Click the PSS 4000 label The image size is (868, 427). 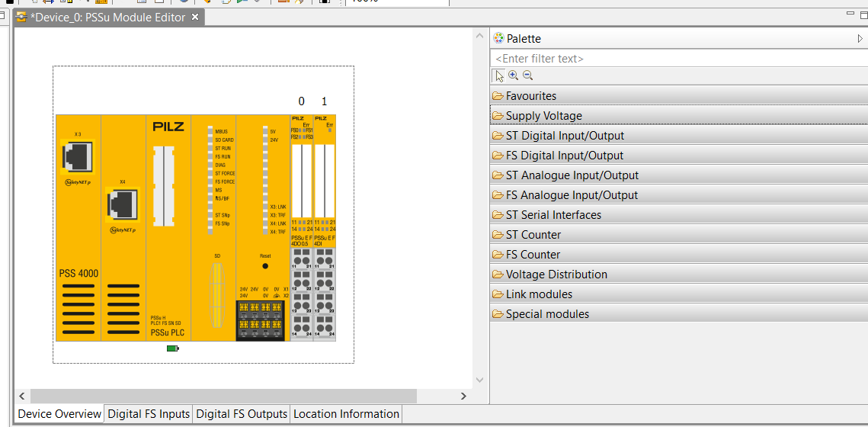click(x=78, y=274)
